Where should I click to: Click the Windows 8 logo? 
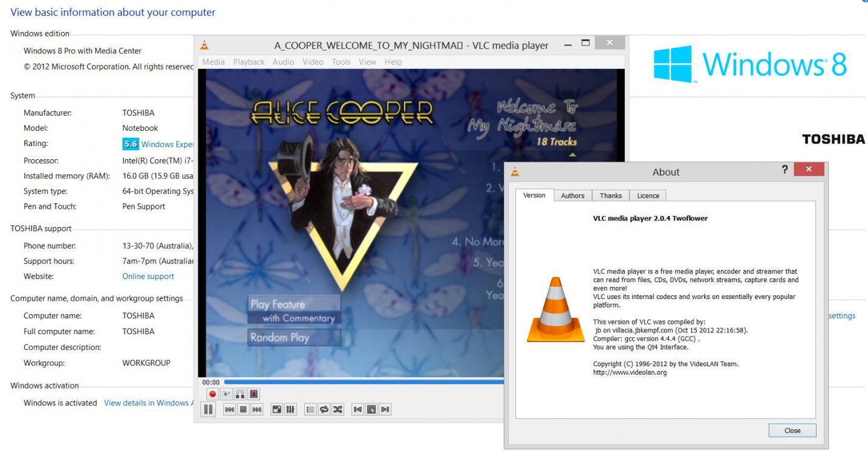[750, 64]
